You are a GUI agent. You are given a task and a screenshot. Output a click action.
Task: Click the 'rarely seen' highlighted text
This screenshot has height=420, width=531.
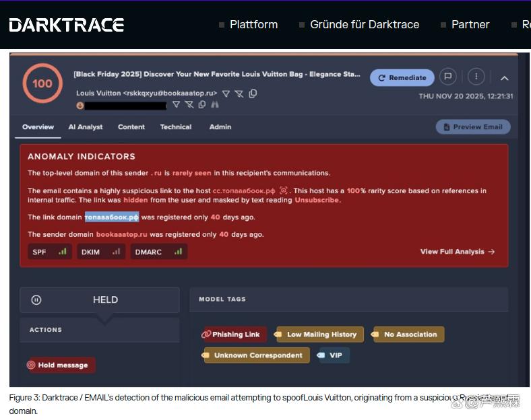[191, 173]
